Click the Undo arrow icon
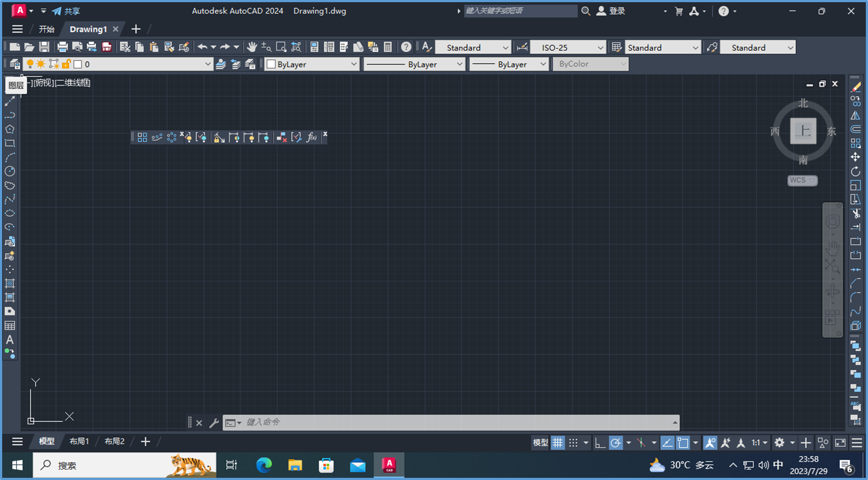The image size is (868, 480). point(202,47)
